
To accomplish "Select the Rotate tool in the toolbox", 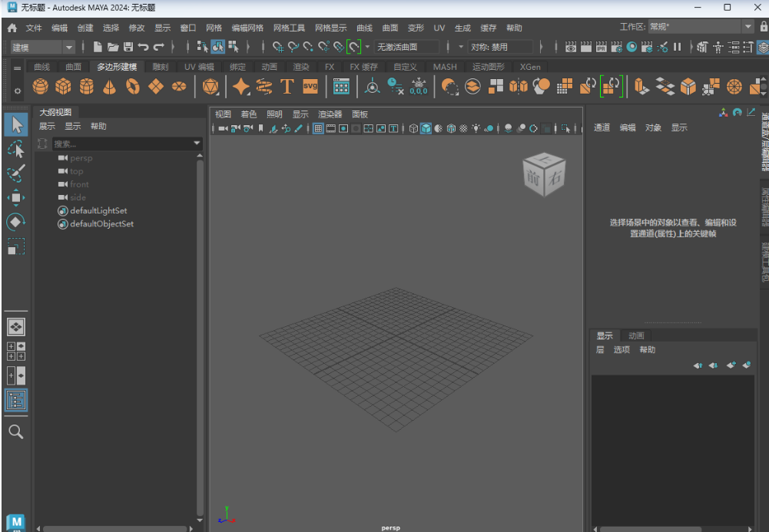I will point(15,223).
